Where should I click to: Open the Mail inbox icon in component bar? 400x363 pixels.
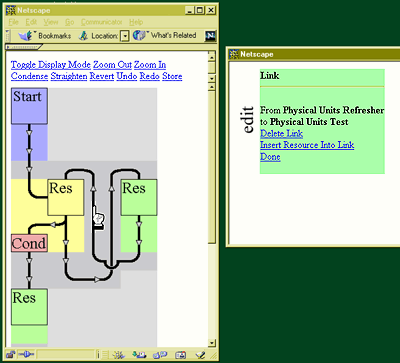[138, 355]
